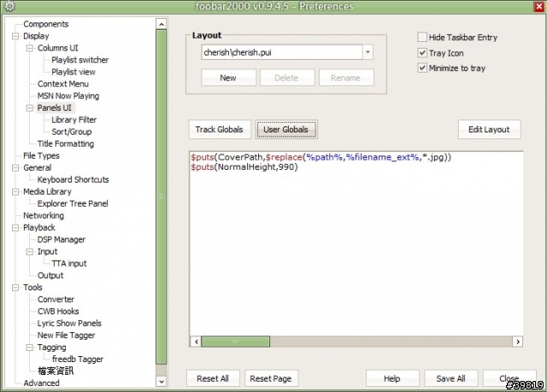Select Sort/Group tree item
Screen dimensions: 547x392
[x=72, y=132]
